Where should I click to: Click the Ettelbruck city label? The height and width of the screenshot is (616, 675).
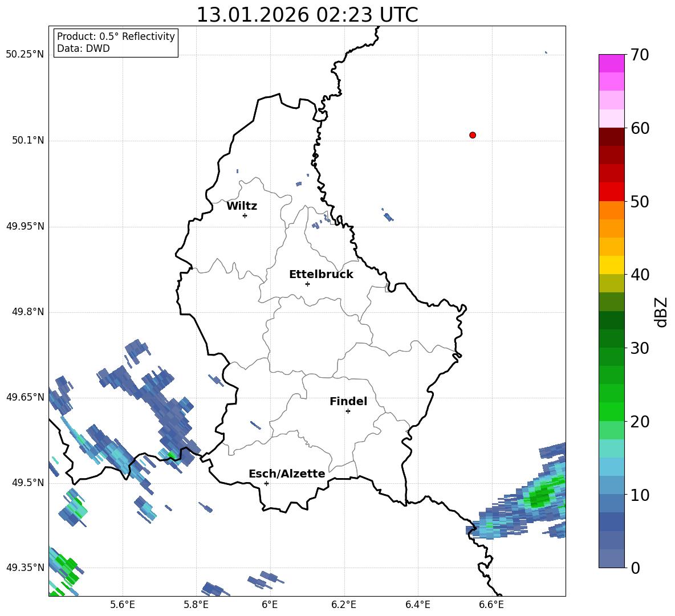(321, 275)
